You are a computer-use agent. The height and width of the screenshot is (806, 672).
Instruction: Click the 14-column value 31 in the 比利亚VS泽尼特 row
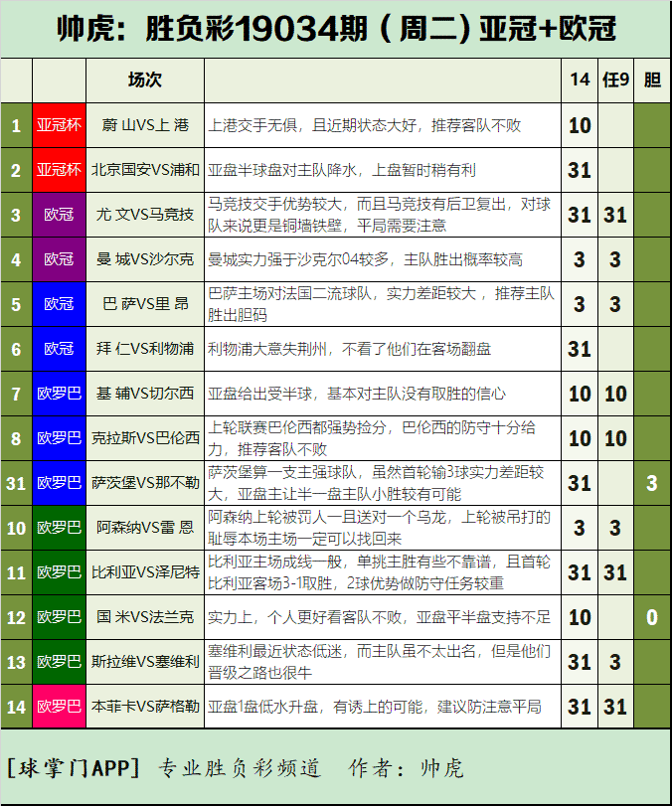[x=580, y=572]
